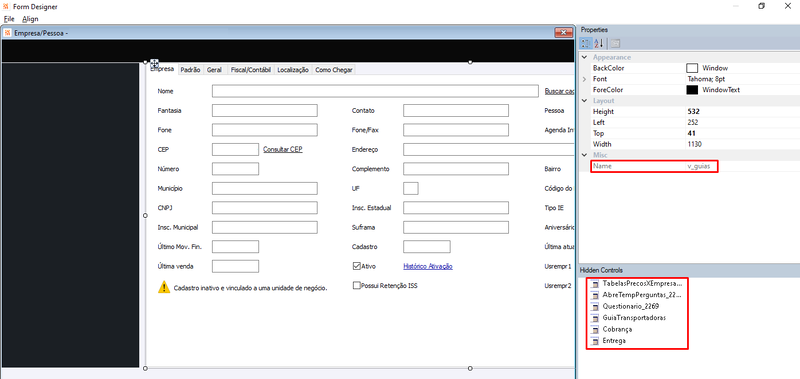Click the CEP input field
This screenshot has height=379, width=800.
pos(235,149)
